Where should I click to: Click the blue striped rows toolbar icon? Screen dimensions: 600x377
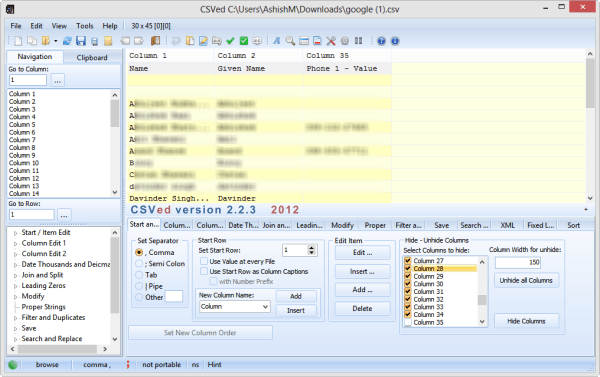click(304, 41)
